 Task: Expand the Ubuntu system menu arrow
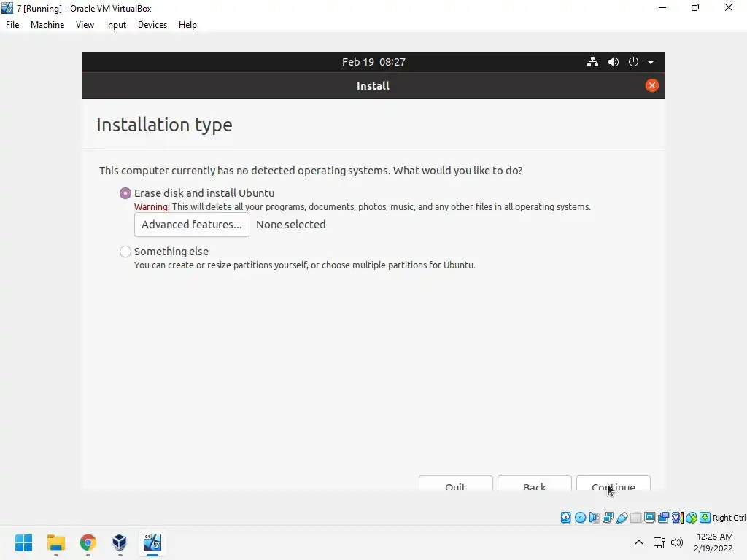click(651, 62)
